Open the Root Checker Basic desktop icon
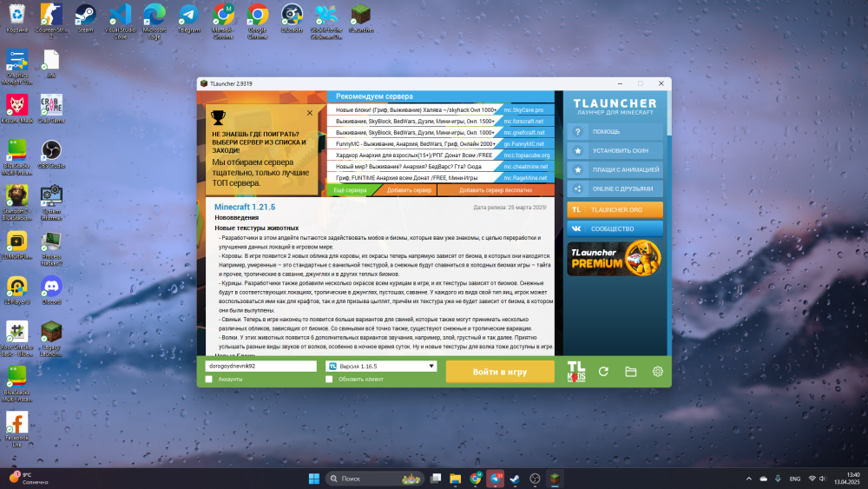The image size is (868, 489). [17, 339]
